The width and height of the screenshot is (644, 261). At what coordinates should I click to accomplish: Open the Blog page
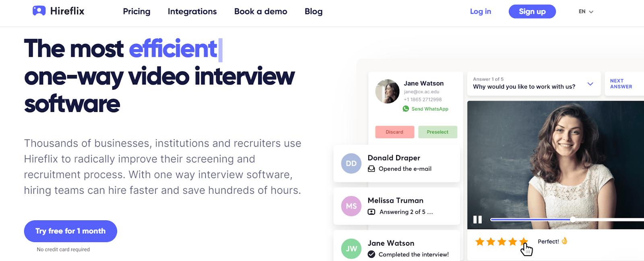[314, 11]
